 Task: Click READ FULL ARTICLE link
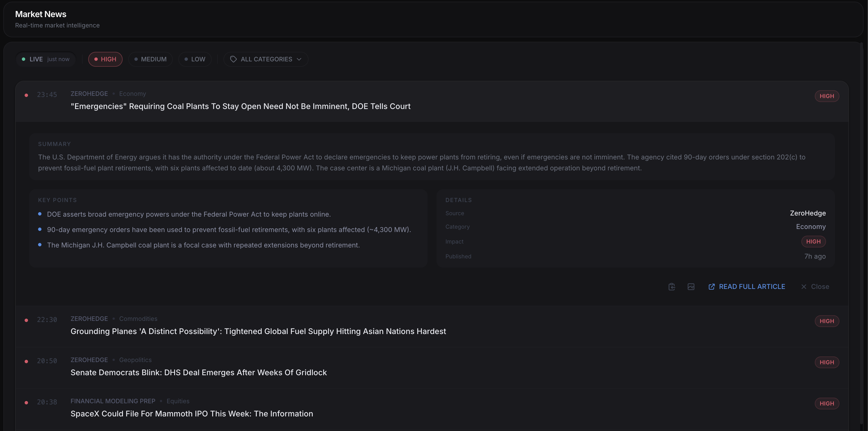tap(752, 287)
